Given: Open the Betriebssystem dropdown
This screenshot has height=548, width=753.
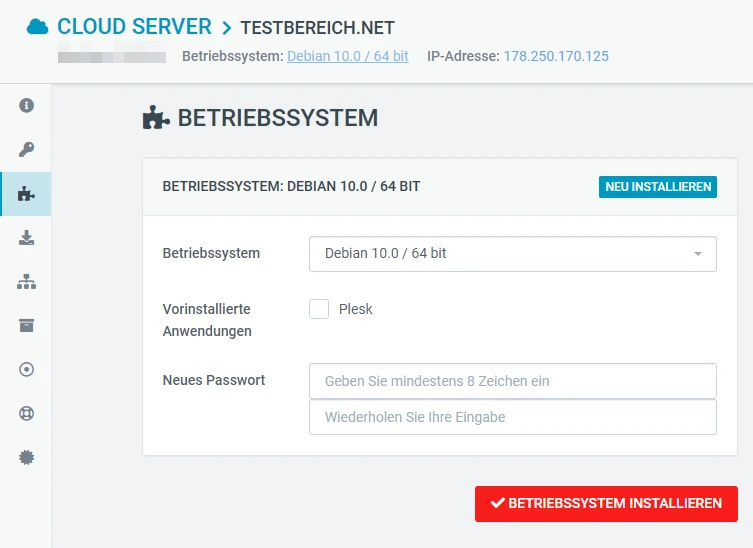Looking at the screenshot, I should tap(512, 254).
